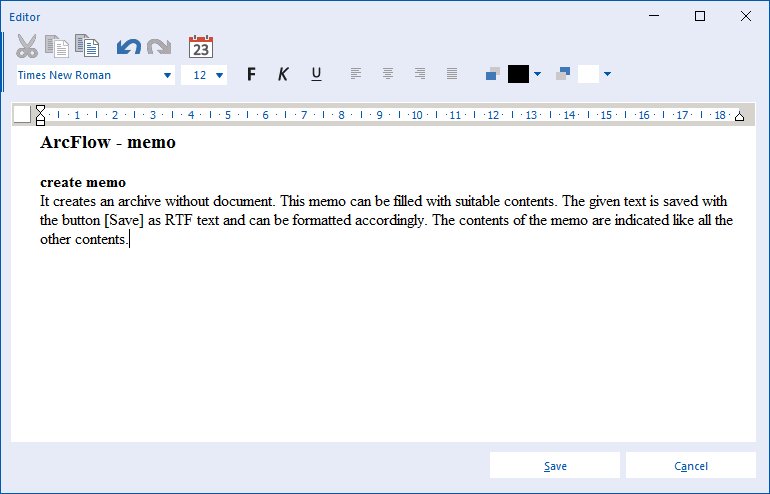Click the 'create memo' bold subheading

[x=83, y=182]
